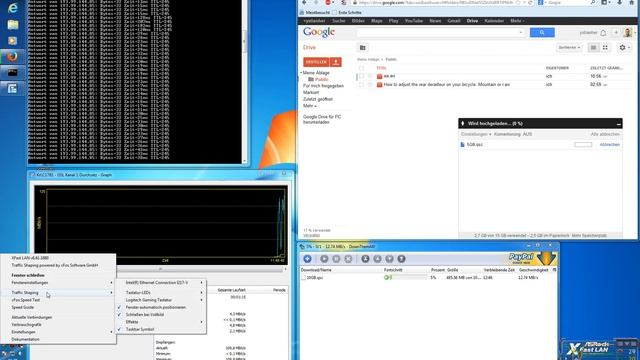Click the cancel download button in DownThemAll toolbar
The width and height of the screenshot is (640, 360).
348,259
